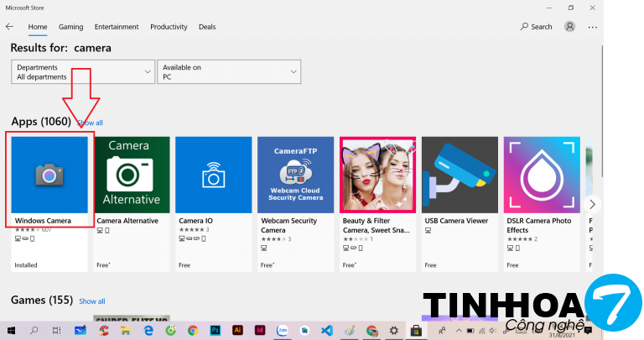Open the three-dot More options menu
This screenshot has height=340, width=644.
pyautogui.click(x=594, y=27)
